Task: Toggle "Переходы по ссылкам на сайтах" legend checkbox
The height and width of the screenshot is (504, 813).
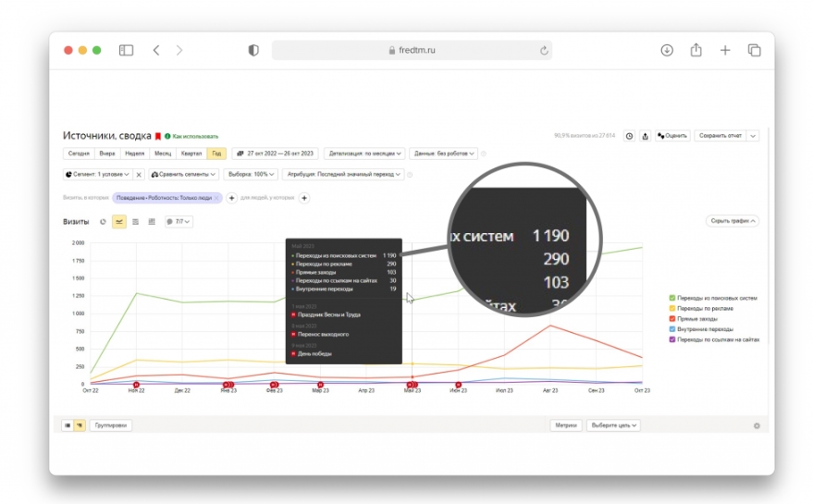Action: tap(672, 339)
